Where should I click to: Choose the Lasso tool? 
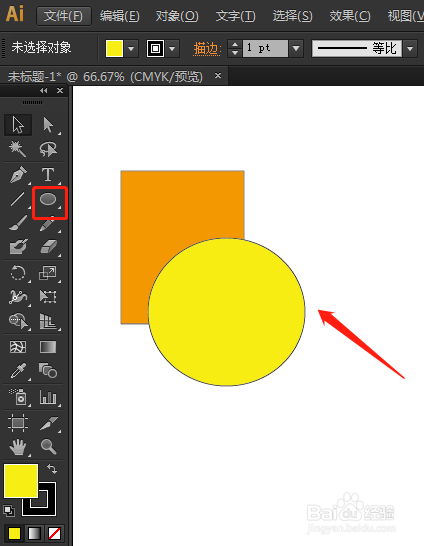(48, 149)
